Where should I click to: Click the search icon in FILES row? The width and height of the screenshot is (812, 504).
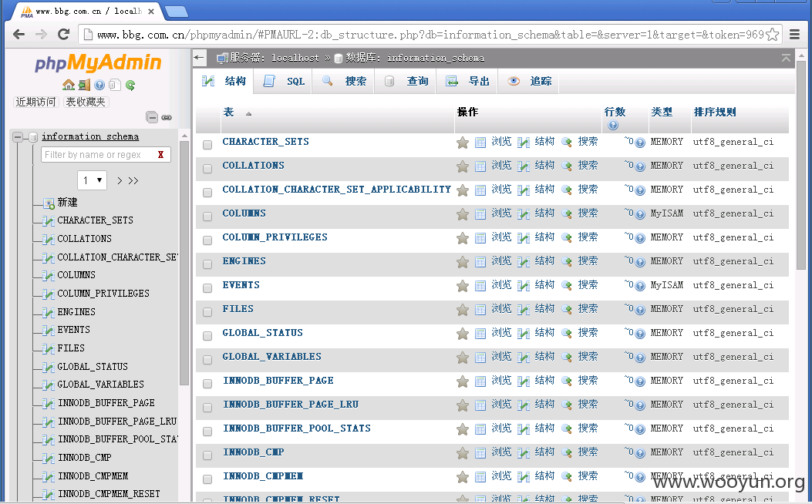(x=567, y=310)
